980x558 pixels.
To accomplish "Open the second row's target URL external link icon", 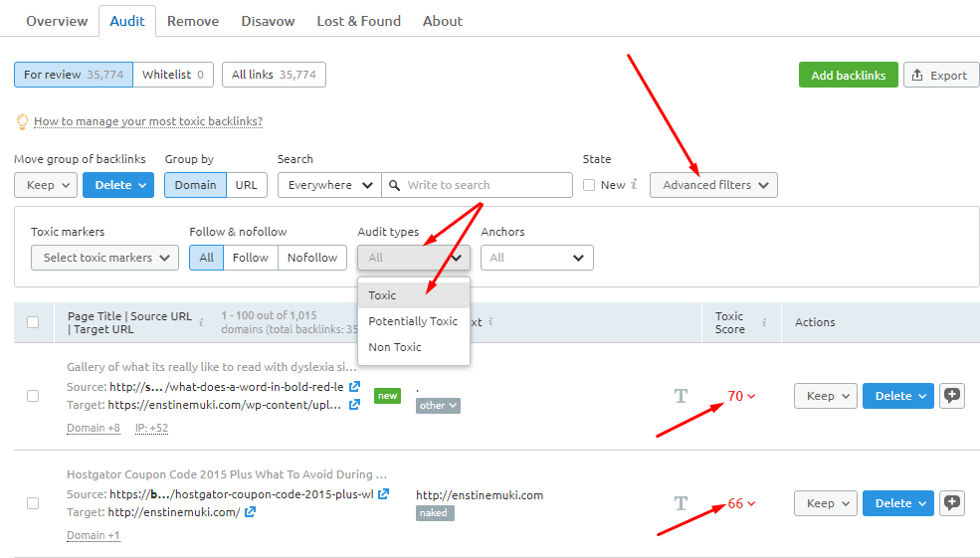I will [x=251, y=512].
